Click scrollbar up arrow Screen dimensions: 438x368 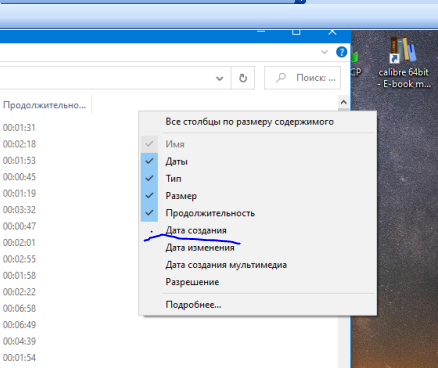click(x=344, y=102)
